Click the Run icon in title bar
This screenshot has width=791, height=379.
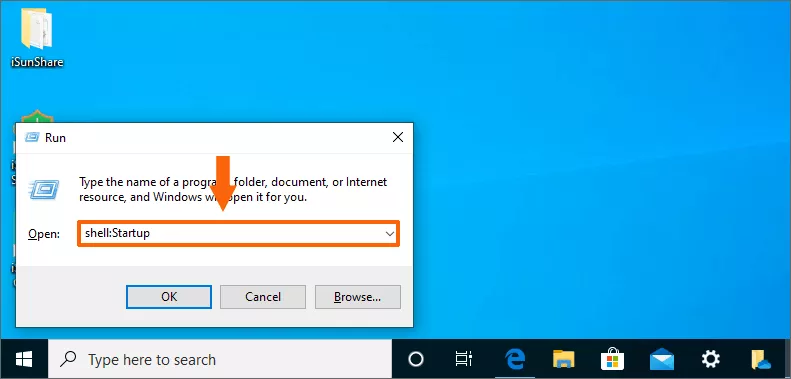click(x=32, y=137)
